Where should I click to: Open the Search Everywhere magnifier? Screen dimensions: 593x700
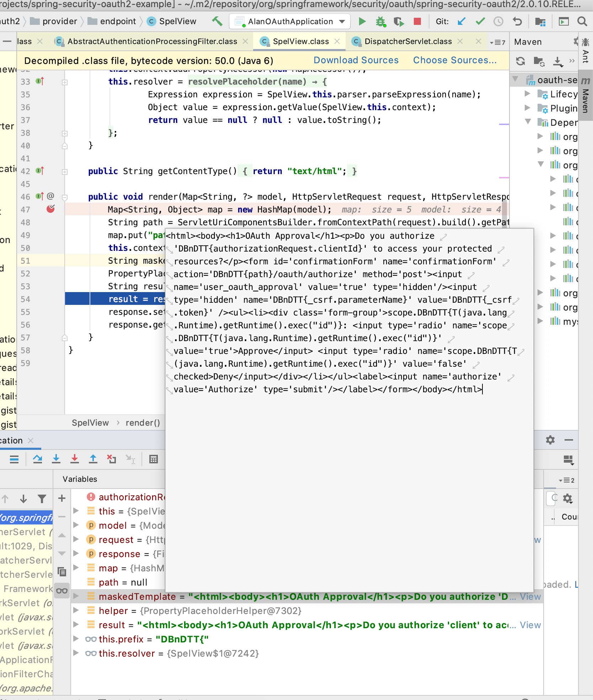tap(582, 21)
